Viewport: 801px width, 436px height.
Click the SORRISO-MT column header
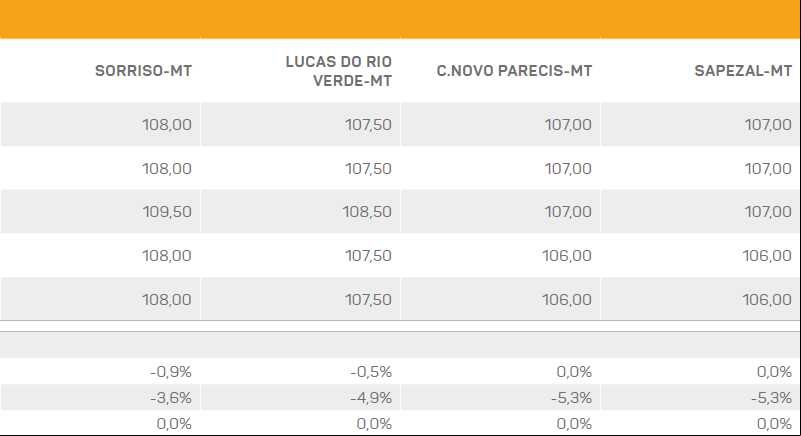pos(144,71)
